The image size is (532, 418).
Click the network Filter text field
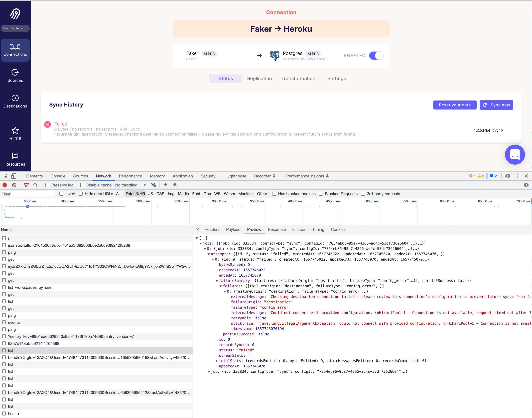28,194
